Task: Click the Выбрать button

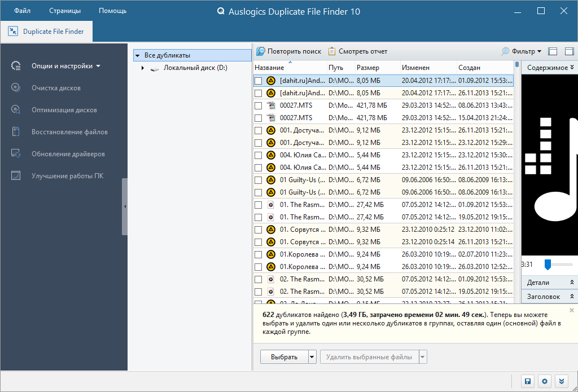Action: (284, 357)
